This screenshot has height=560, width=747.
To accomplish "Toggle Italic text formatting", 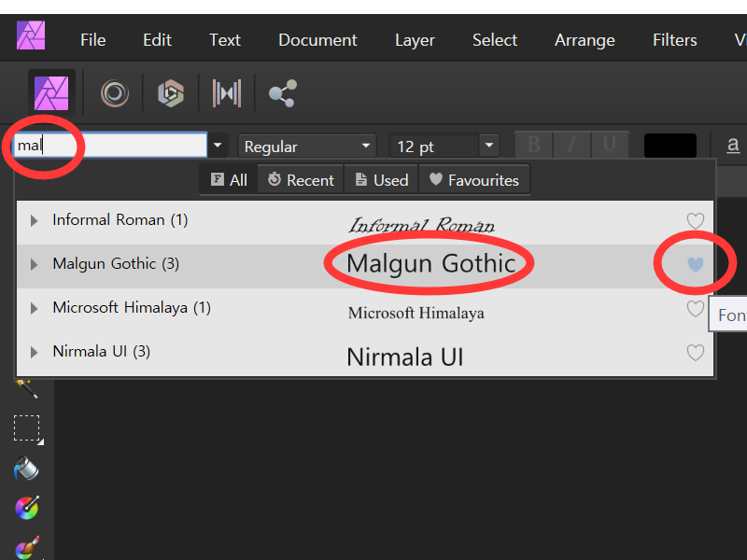I will coord(571,145).
